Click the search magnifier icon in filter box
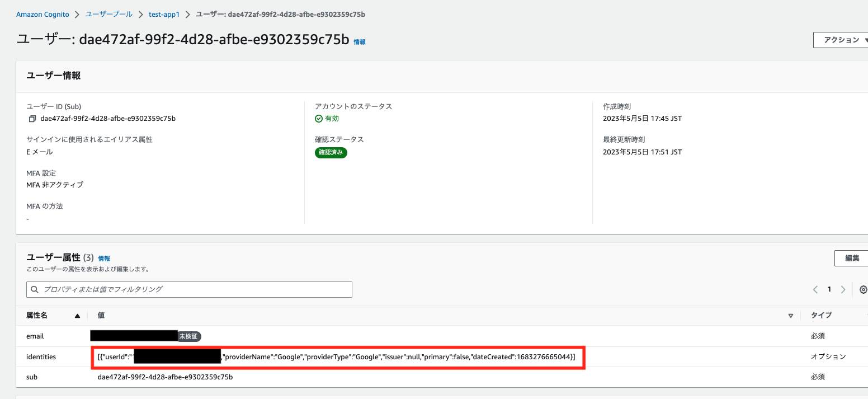868x399 pixels. [x=35, y=289]
